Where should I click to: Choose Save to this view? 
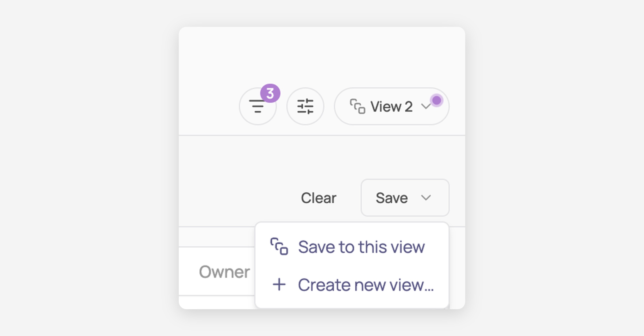click(x=352, y=247)
